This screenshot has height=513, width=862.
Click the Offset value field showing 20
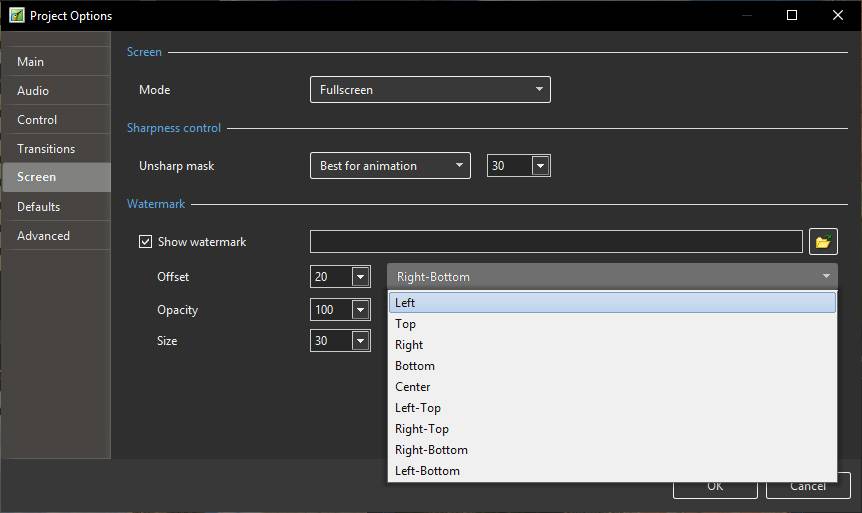pyautogui.click(x=331, y=277)
